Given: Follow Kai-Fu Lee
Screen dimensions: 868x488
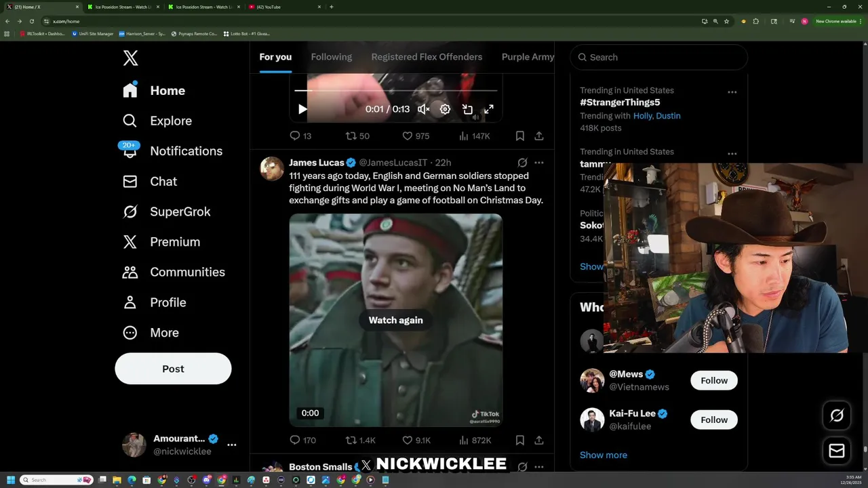Looking at the screenshot, I should [x=714, y=420].
